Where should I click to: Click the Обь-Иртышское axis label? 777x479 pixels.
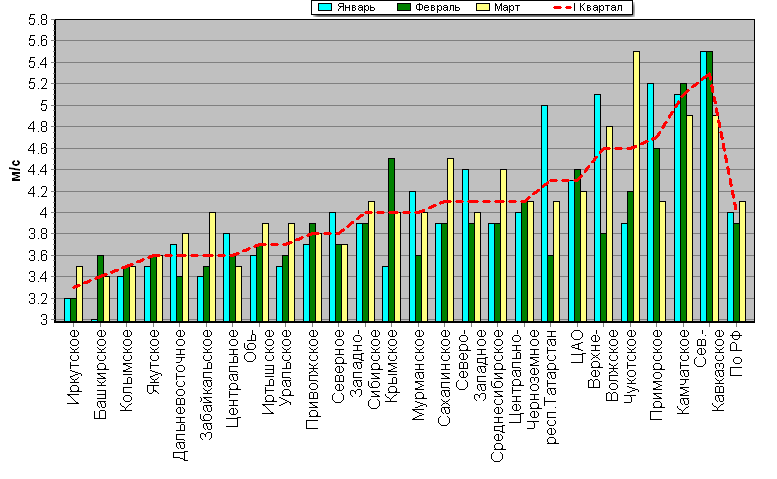point(259,372)
